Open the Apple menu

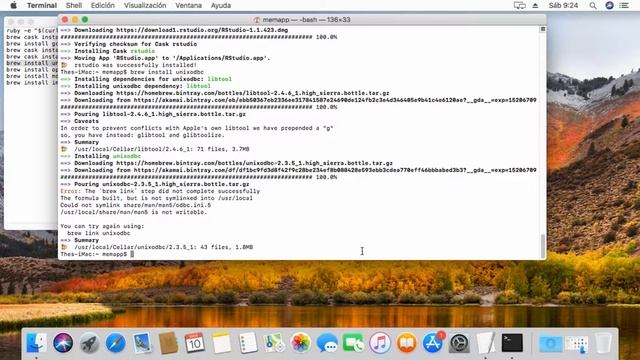click(13, 5)
